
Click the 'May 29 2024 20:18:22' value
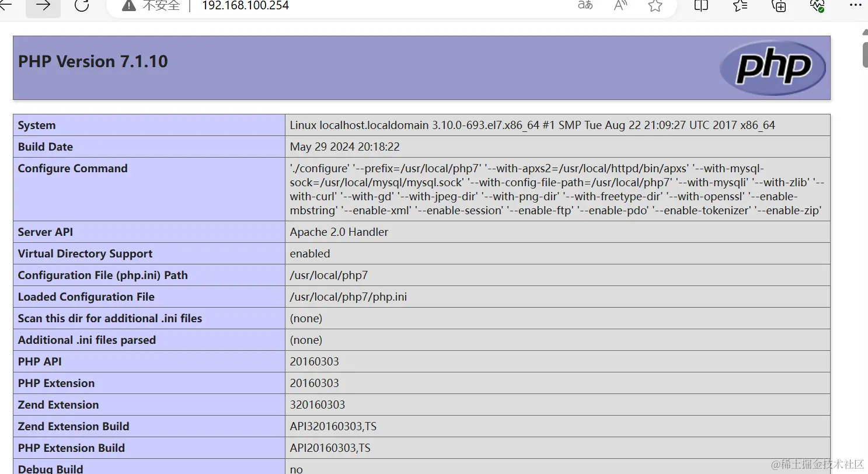click(344, 147)
